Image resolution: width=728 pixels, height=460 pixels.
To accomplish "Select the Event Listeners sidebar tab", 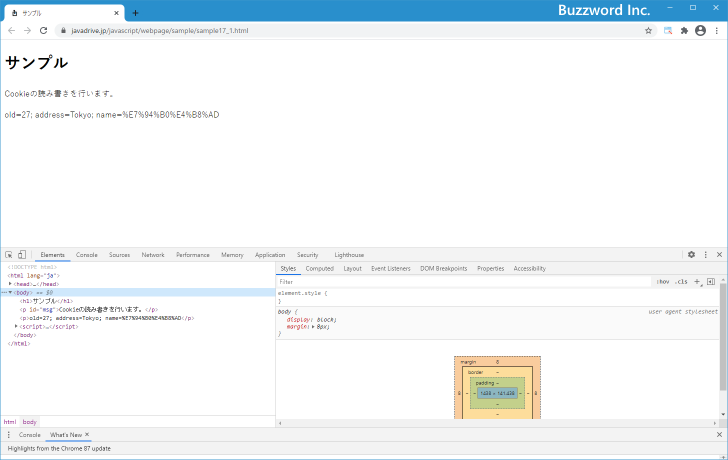I will pos(390,269).
